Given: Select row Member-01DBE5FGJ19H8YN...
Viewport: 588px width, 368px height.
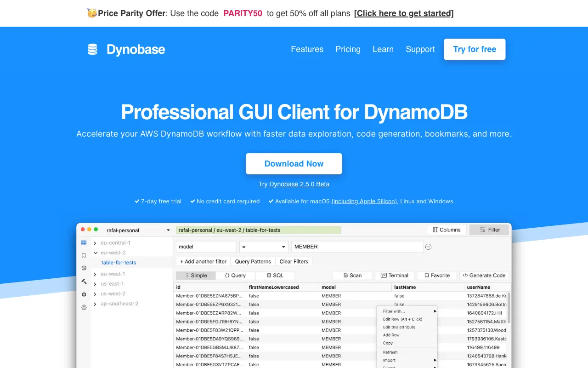Looking at the screenshot, I should pos(209,322).
